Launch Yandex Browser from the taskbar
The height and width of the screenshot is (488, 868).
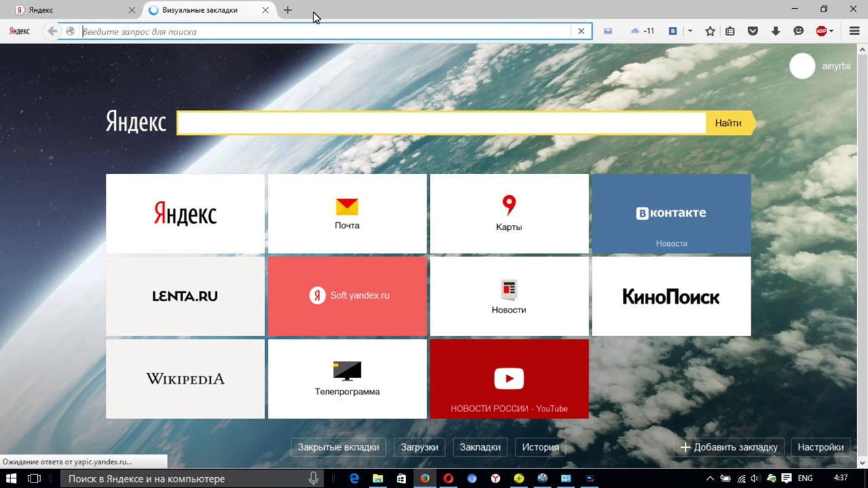[x=496, y=479]
